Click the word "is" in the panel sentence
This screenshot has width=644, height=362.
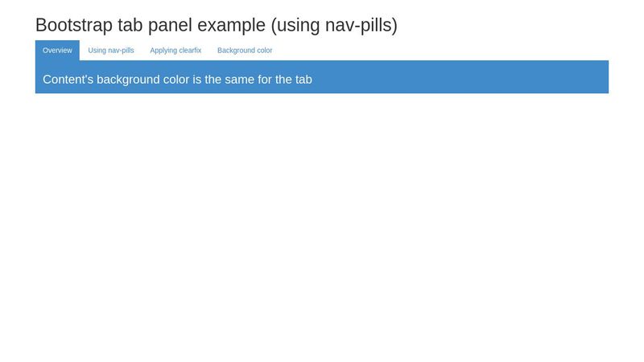[x=197, y=80]
